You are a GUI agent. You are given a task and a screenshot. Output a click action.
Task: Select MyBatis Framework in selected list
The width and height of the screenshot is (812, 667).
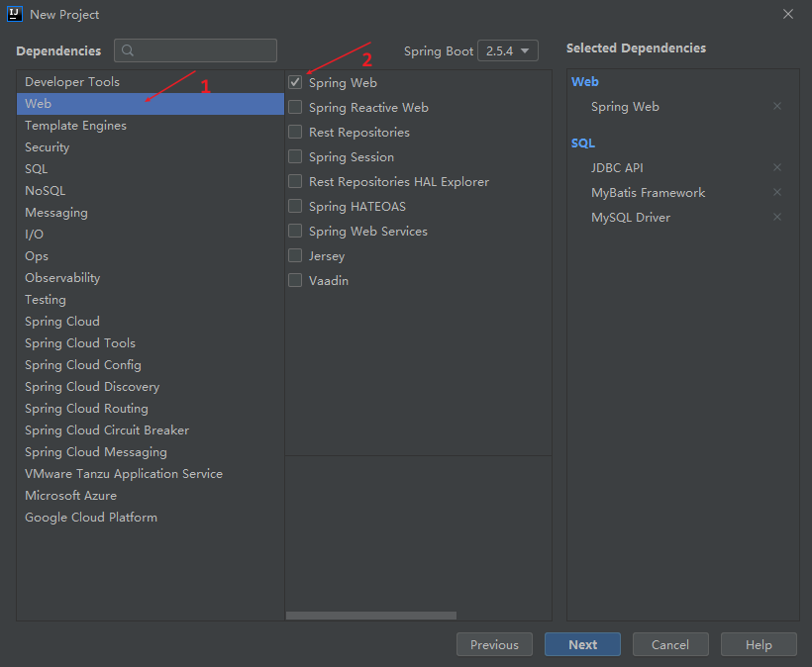[648, 193]
